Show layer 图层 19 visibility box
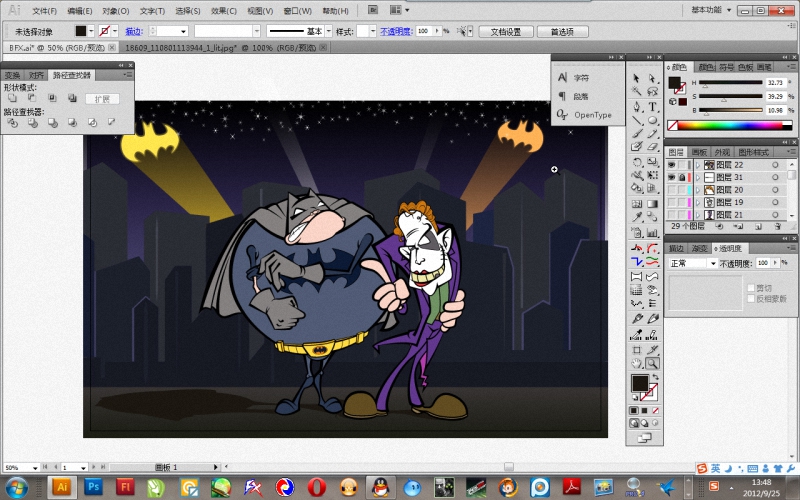800x500 pixels. (671, 202)
